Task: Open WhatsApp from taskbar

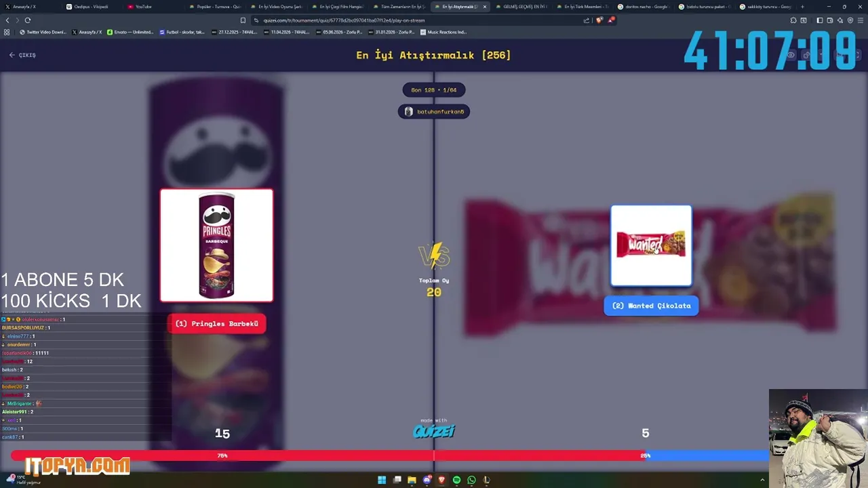Action: pyautogui.click(x=471, y=480)
